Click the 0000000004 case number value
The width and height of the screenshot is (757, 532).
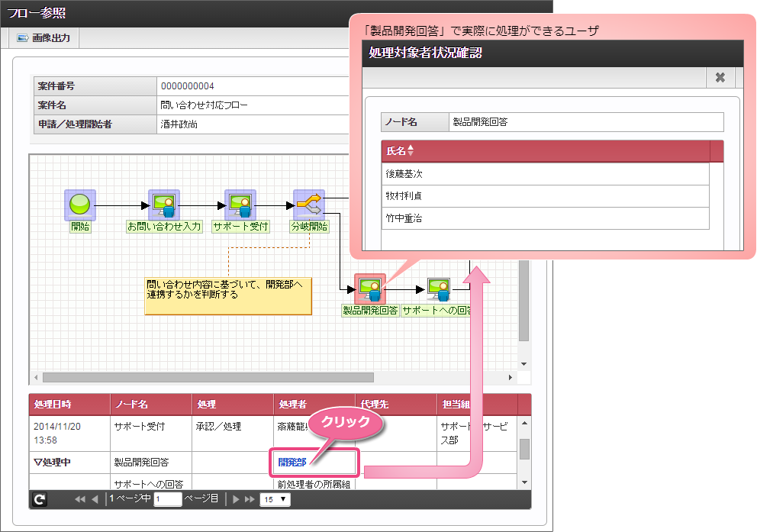(x=187, y=86)
